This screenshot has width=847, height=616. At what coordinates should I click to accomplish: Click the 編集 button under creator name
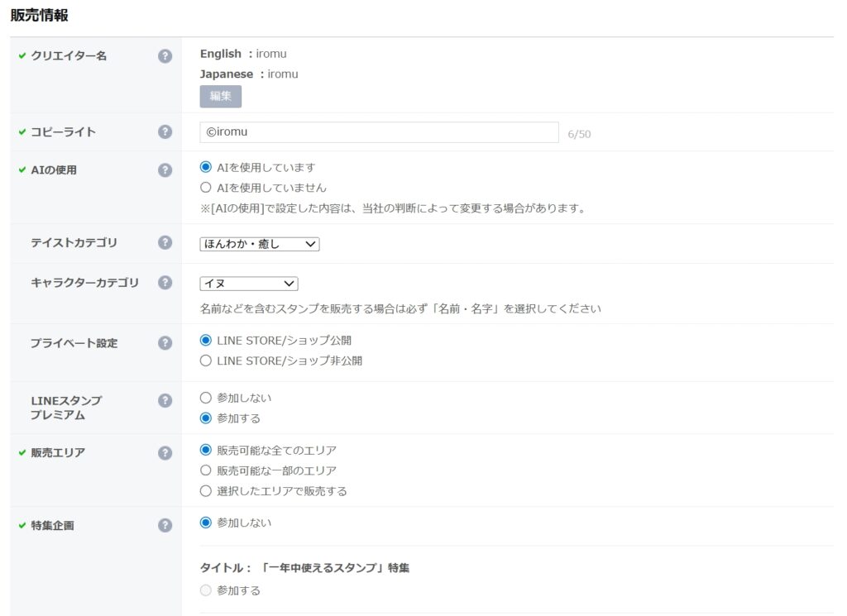[221, 97]
